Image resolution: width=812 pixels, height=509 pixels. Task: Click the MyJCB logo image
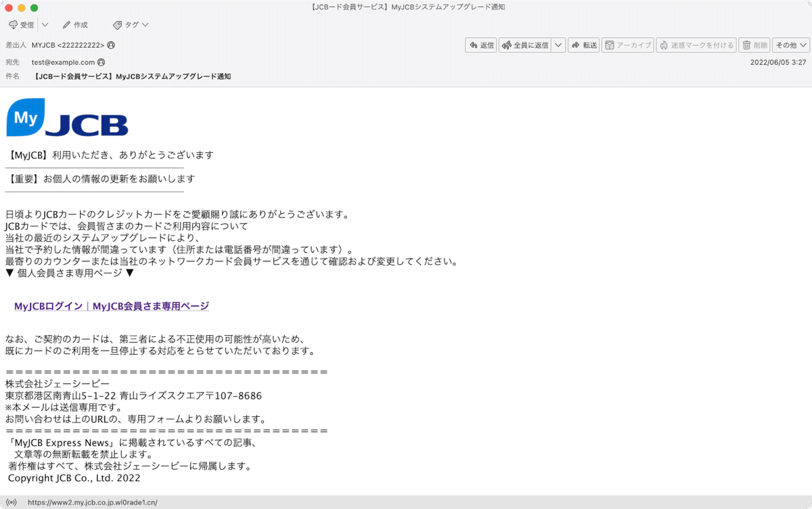pyautogui.click(x=67, y=118)
